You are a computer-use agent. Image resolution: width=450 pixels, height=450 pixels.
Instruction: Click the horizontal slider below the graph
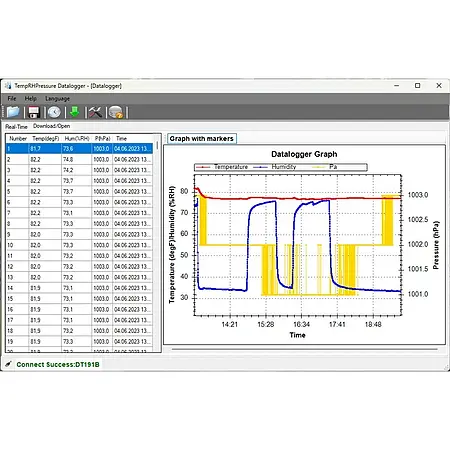(305, 349)
